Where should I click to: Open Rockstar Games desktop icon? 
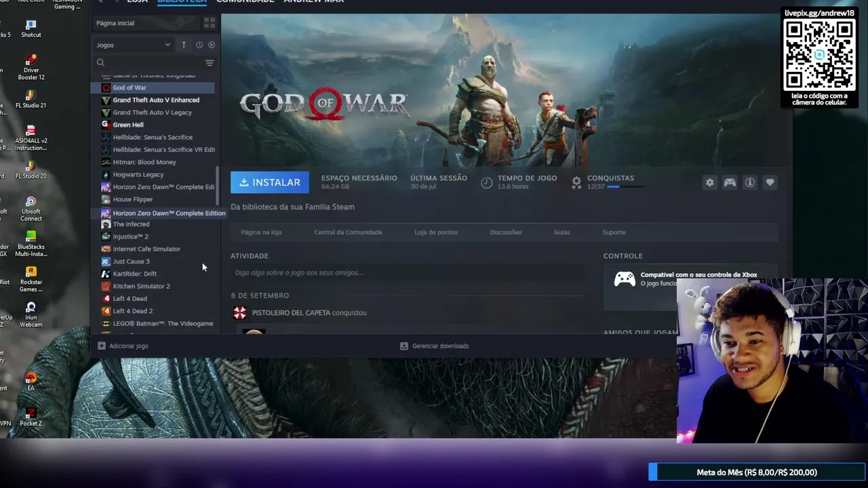[31, 279]
